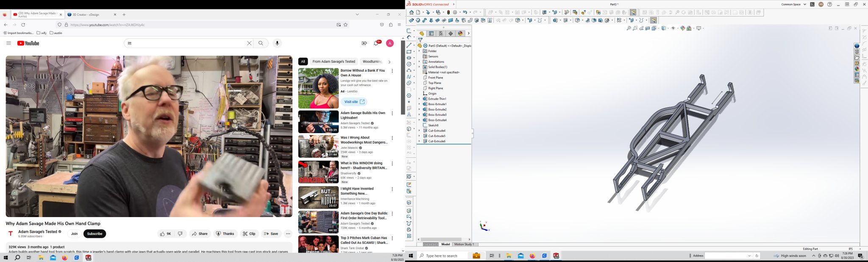Open the DisplayManager appearance tab
Screen dimensions: 868x262
tap(460, 33)
